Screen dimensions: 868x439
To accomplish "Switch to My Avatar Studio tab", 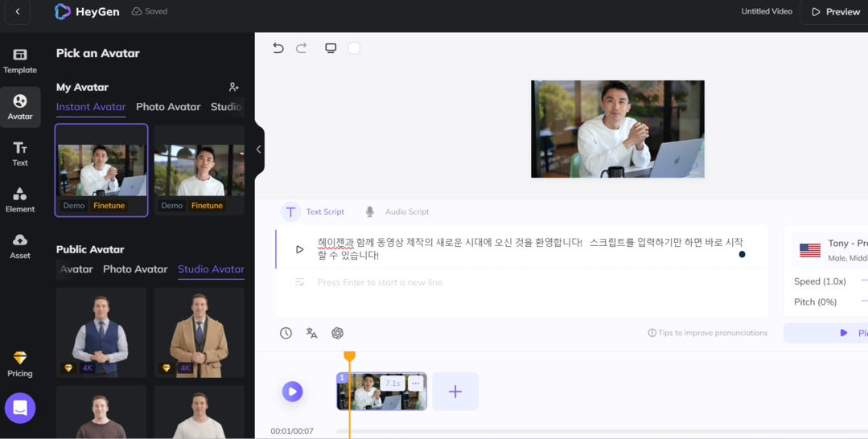I will pos(226,107).
